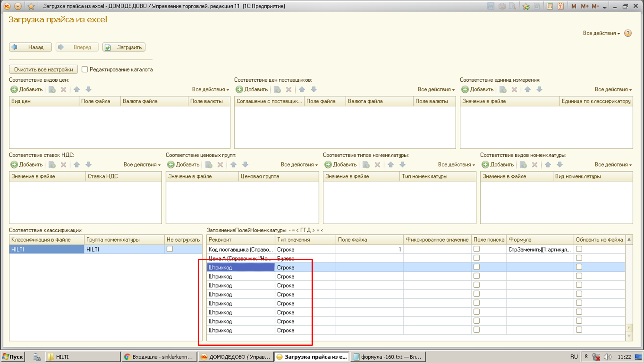Move up arrow in supplier prices toolbar
644x363 pixels.
[x=302, y=90]
